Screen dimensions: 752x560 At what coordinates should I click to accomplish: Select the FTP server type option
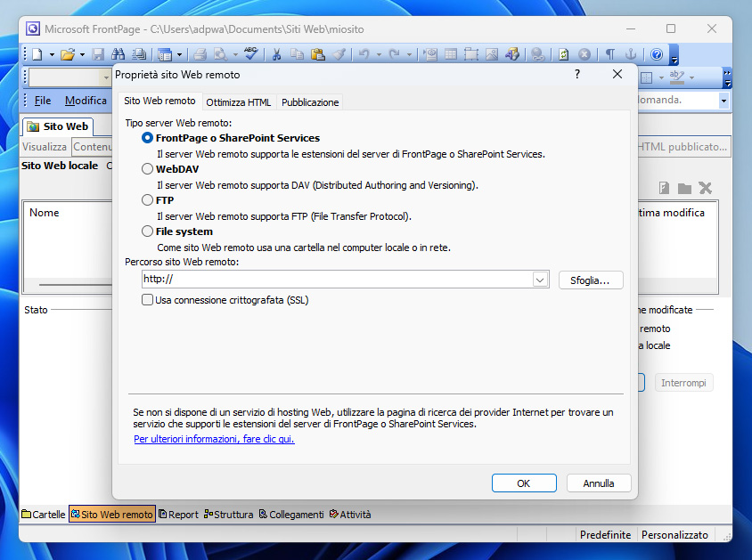[148, 200]
